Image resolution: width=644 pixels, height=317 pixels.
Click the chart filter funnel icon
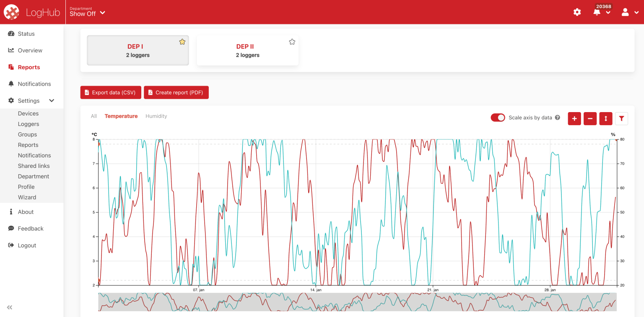(x=621, y=119)
